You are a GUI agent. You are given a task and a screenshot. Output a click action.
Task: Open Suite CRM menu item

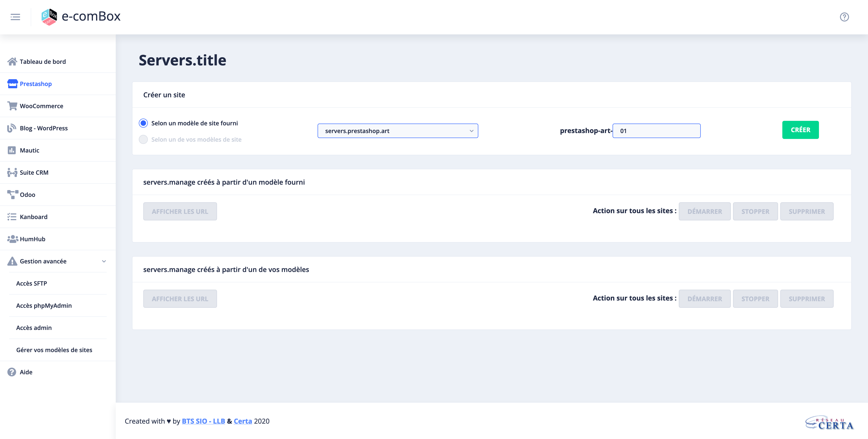(58, 172)
